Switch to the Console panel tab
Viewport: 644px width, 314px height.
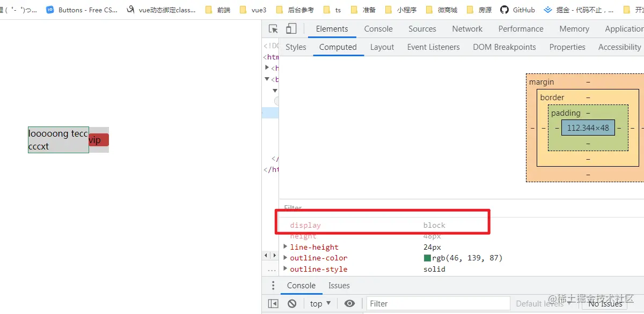coord(378,29)
